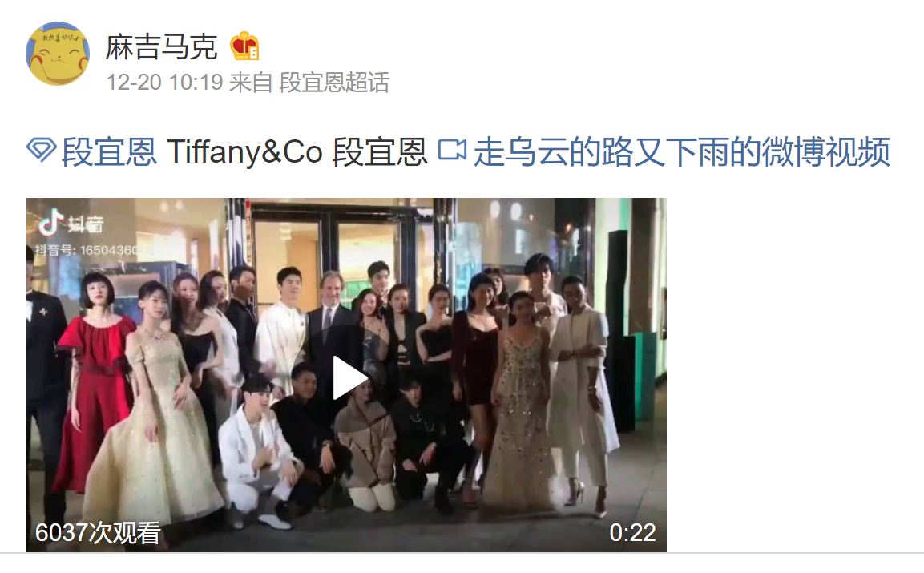The image size is (924, 573).
Task: Click the diamond super-topic icon
Action: pyautogui.click(x=41, y=150)
